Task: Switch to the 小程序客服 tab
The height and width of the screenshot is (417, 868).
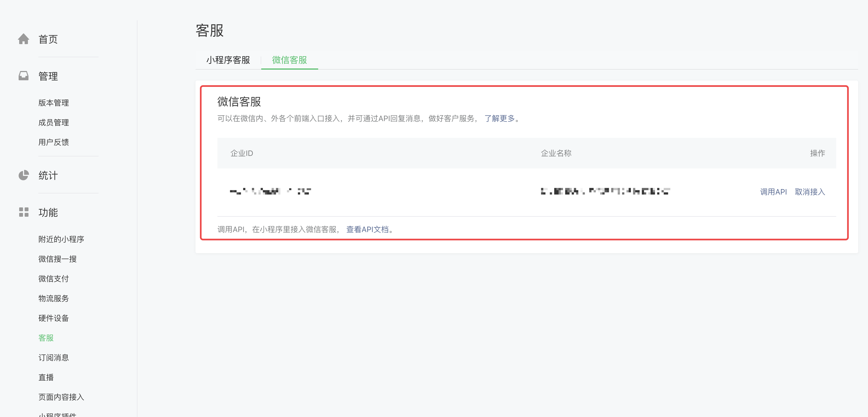Action: coord(228,60)
